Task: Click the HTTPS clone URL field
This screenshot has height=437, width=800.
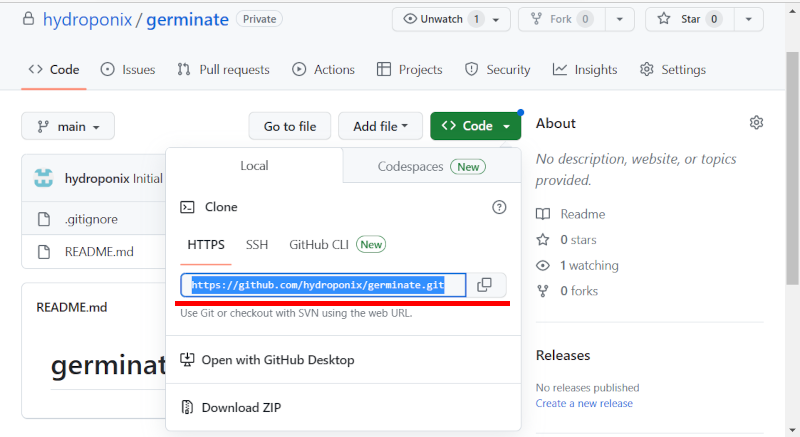Action: point(323,285)
